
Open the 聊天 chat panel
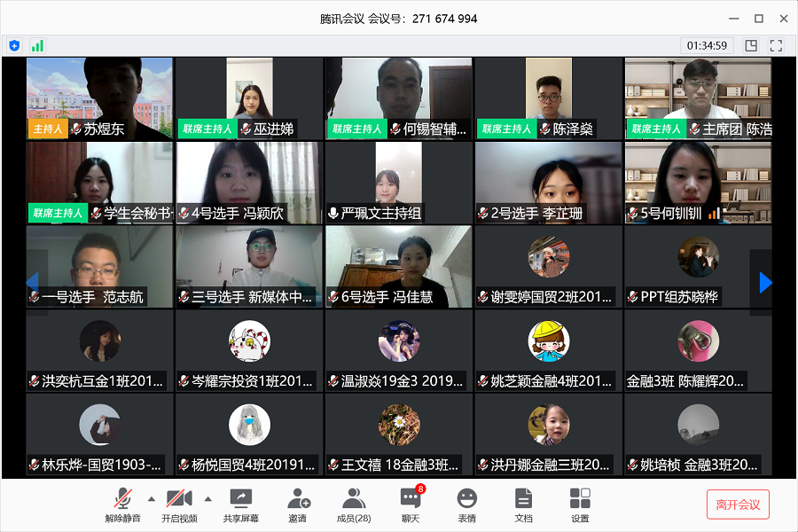click(410, 499)
